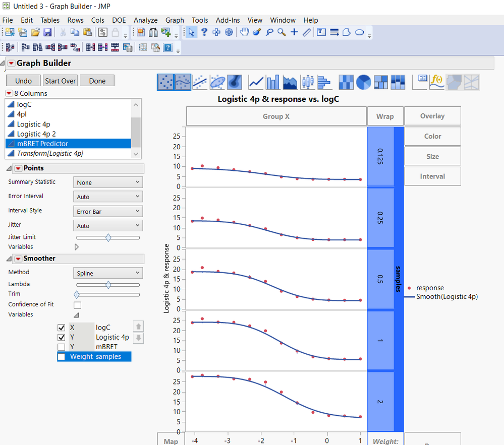
Task: Uncheck the X variable logC checkbox
Action: (x=61, y=327)
